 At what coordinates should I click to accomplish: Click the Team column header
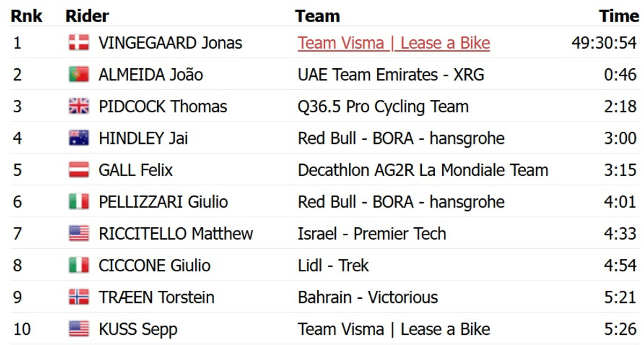317,16
